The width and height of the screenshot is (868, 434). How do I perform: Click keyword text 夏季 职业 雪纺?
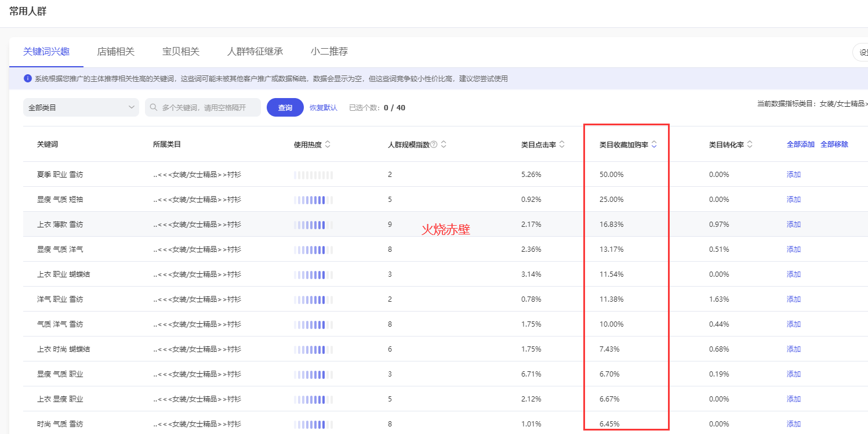(x=60, y=175)
